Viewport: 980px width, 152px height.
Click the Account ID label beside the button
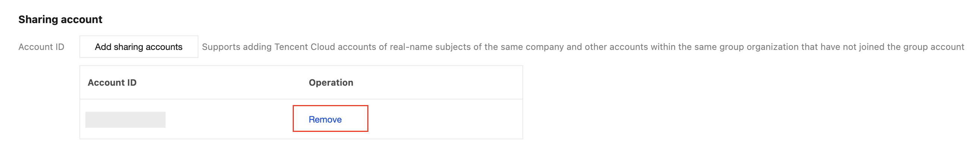click(41, 47)
